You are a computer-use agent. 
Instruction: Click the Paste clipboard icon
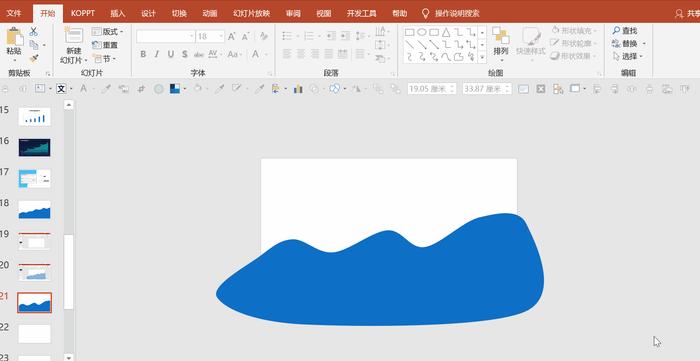click(x=14, y=37)
